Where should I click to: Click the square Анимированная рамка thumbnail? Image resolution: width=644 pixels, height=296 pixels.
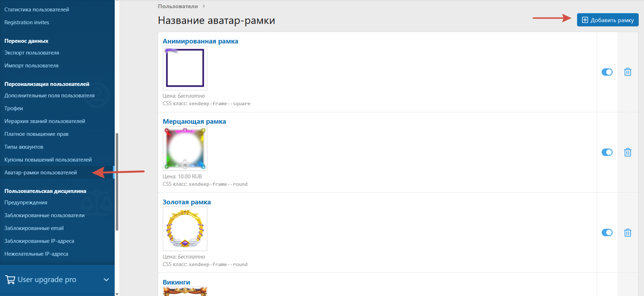point(185,68)
